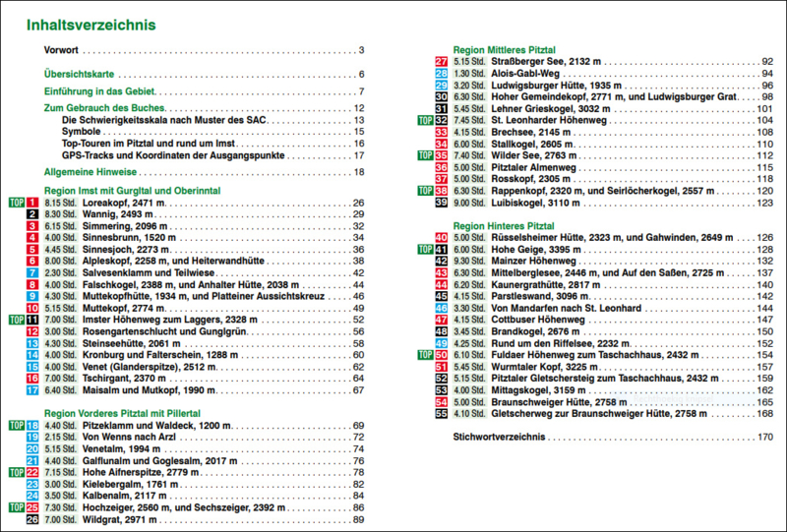
Task: Click the black tour number 11 badge
Action: [x=32, y=320]
